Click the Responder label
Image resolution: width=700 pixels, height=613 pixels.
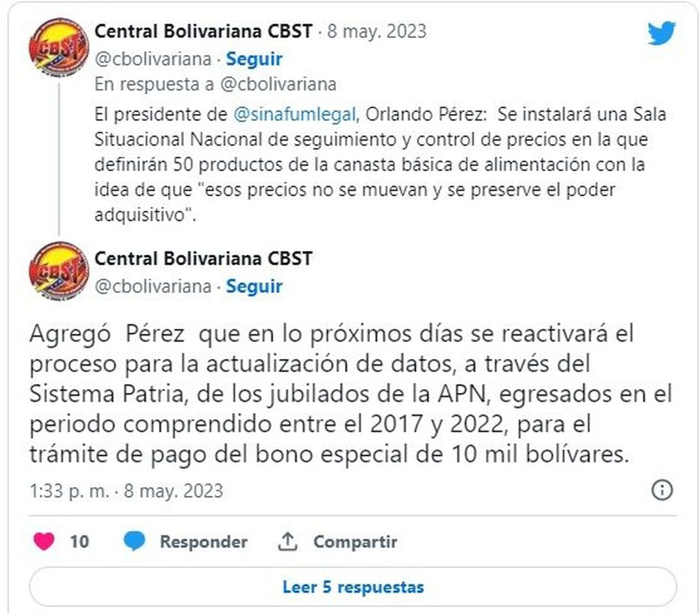click(x=203, y=542)
